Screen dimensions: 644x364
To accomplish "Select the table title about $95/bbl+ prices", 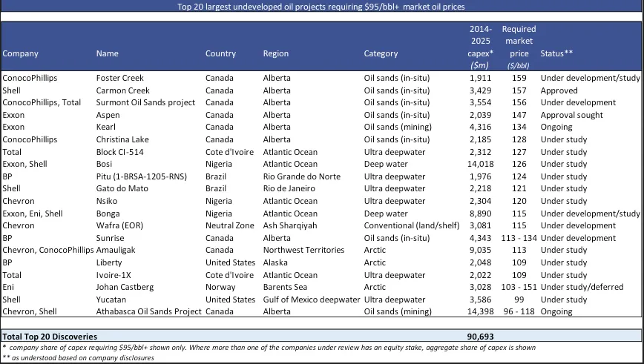I will (321, 7).
